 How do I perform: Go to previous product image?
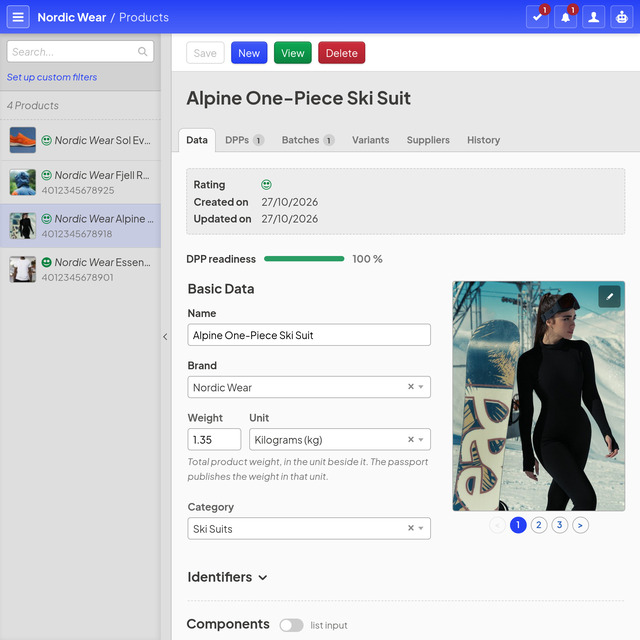(497, 525)
